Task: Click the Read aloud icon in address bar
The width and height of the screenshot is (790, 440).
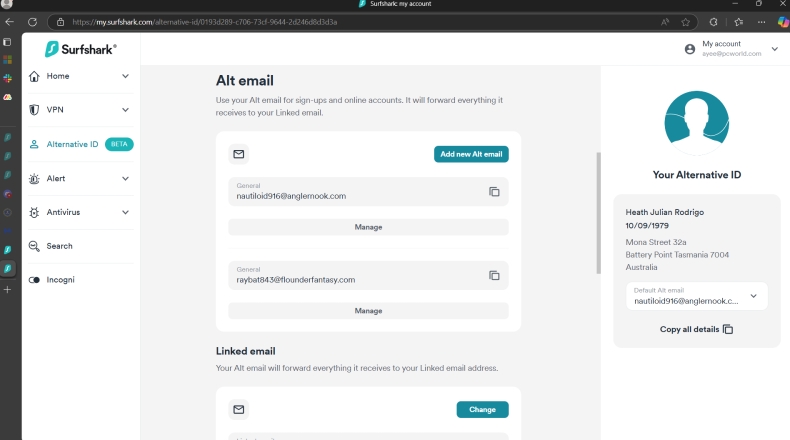Action: (x=665, y=21)
